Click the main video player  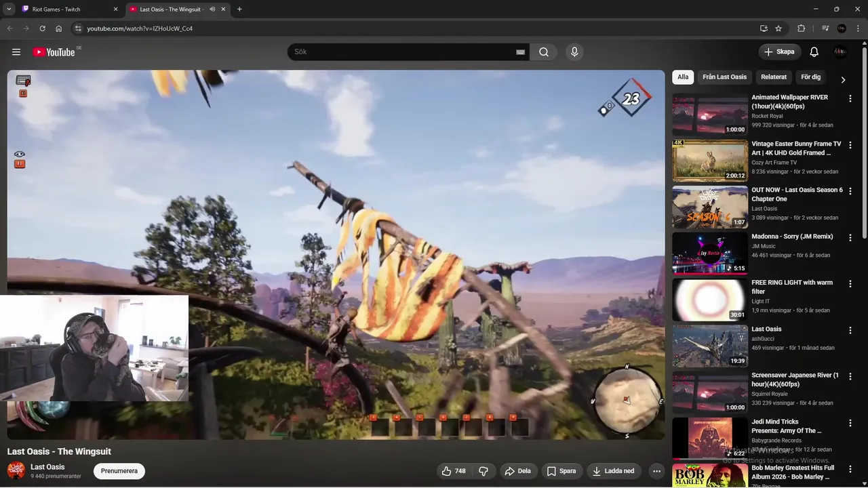coord(336,255)
